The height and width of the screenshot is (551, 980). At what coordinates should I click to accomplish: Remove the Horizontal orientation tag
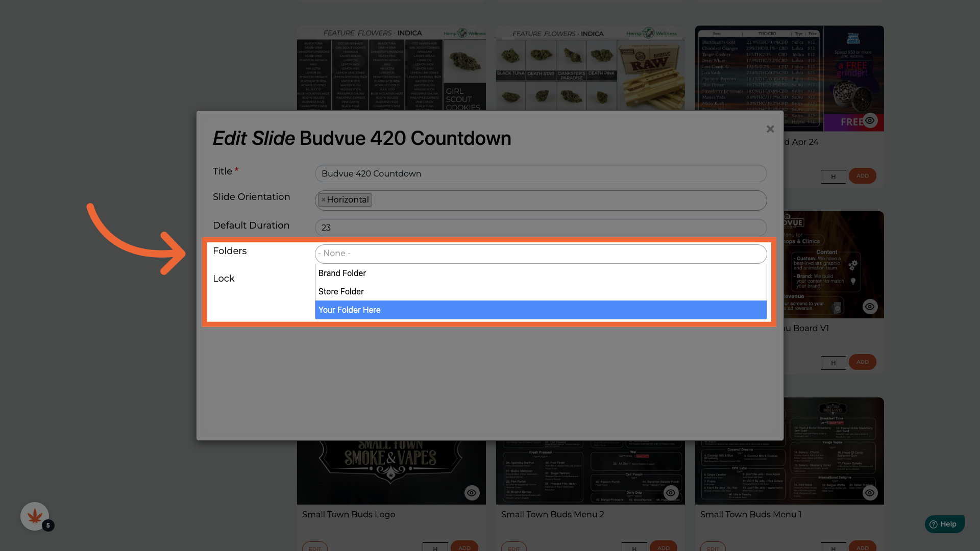(x=323, y=200)
